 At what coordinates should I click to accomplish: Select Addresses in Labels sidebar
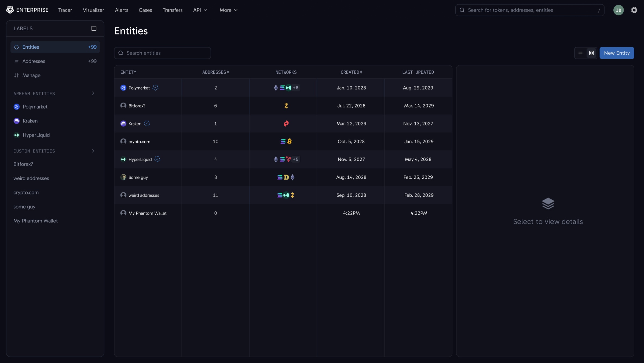click(x=55, y=61)
